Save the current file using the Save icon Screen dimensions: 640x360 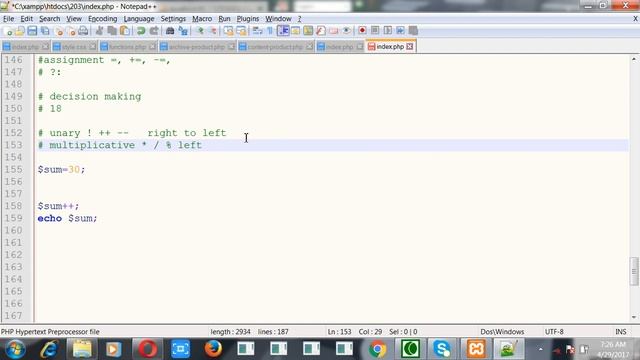coord(32,31)
